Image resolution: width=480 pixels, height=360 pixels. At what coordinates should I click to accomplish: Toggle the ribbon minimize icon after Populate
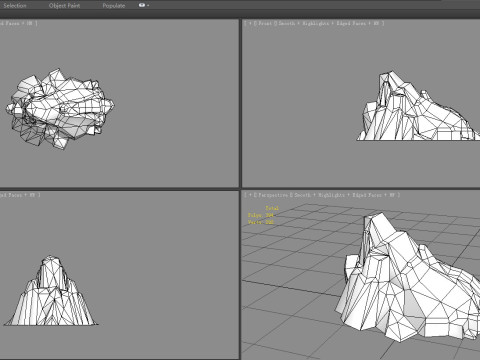point(142,5)
